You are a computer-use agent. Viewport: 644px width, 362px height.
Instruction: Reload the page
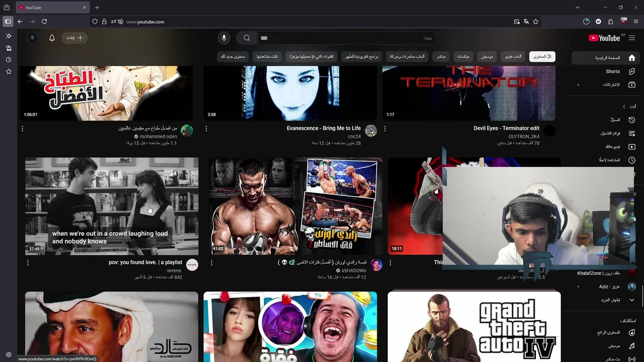[x=44, y=22]
